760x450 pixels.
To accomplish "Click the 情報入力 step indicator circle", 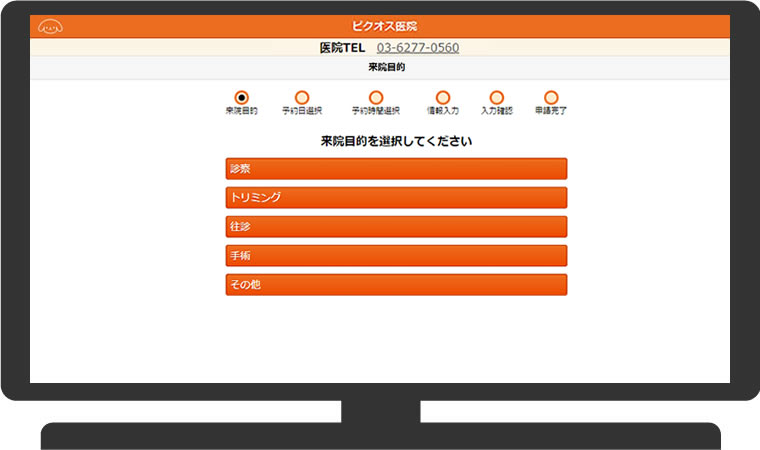I will [x=443, y=97].
